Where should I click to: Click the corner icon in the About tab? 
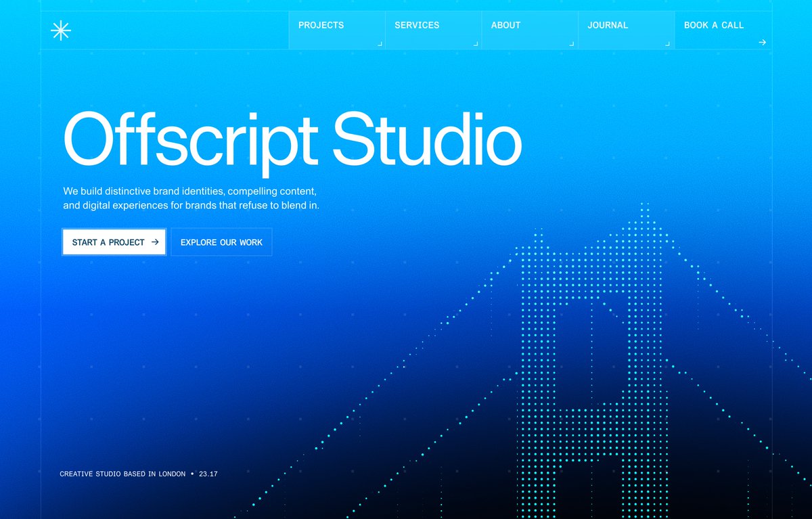coord(572,43)
